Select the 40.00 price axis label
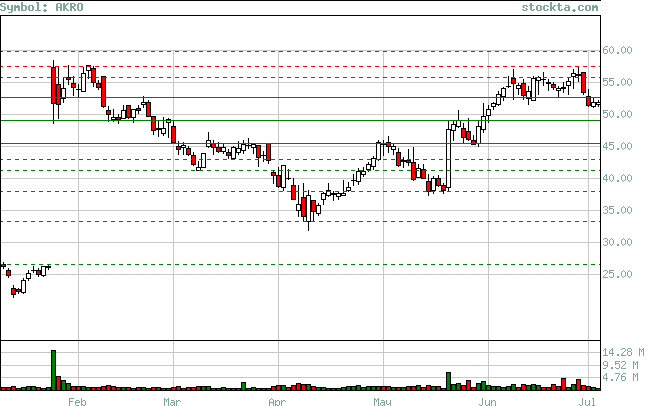The image size is (655, 406). pyautogui.click(x=617, y=178)
